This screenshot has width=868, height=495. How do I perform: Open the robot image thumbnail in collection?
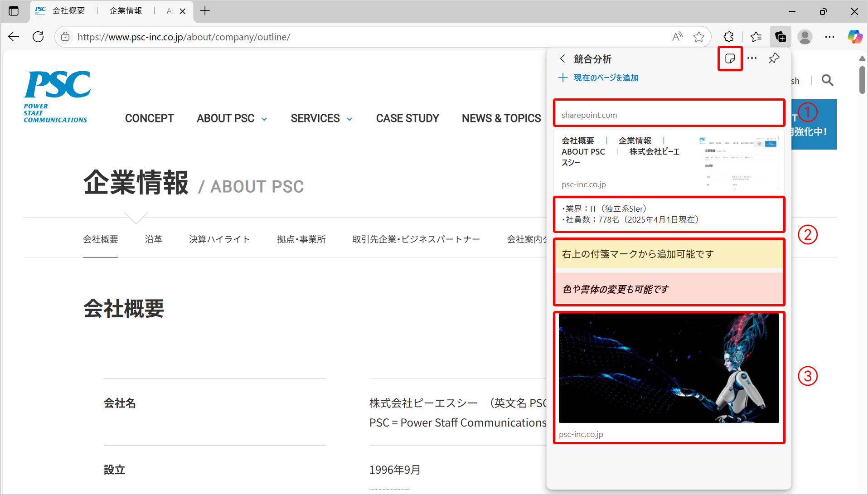pyautogui.click(x=669, y=368)
